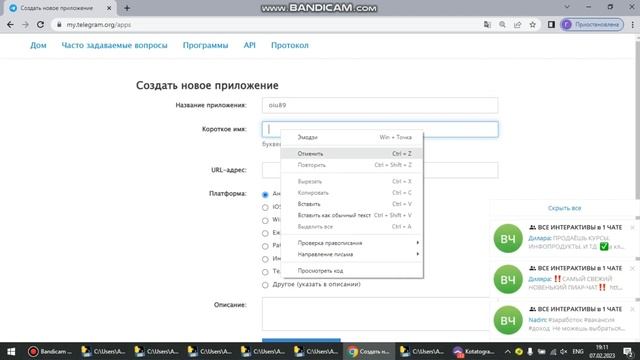The height and width of the screenshot is (360, 640).
Task: Open the 'API' navigation link
Action: click(249, 45)
